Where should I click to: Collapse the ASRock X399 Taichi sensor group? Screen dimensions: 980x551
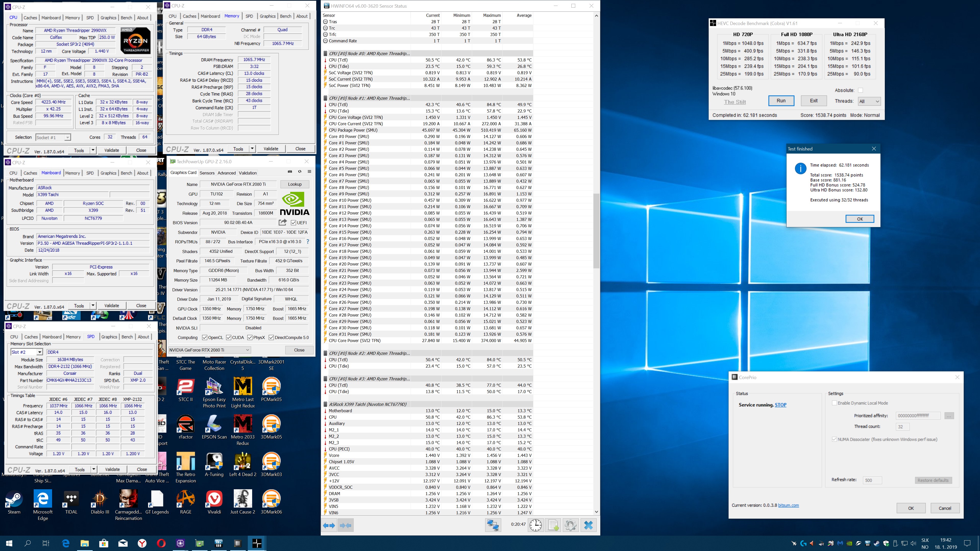pos(325,404)
